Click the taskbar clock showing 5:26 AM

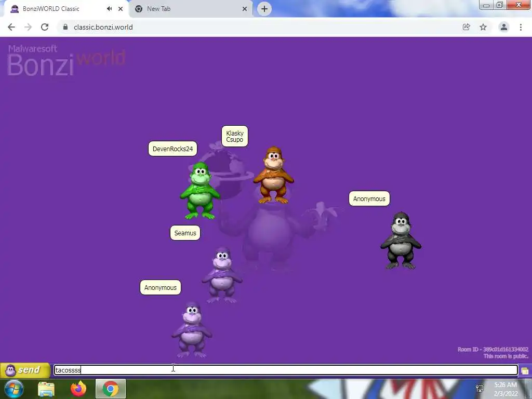coord(506,389)
